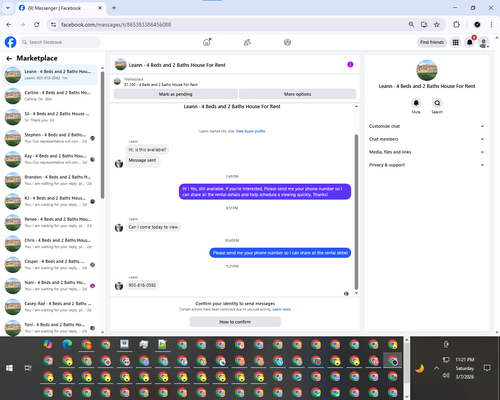
Task: Open the Chris conversation in the list
Action: (50, 243)
